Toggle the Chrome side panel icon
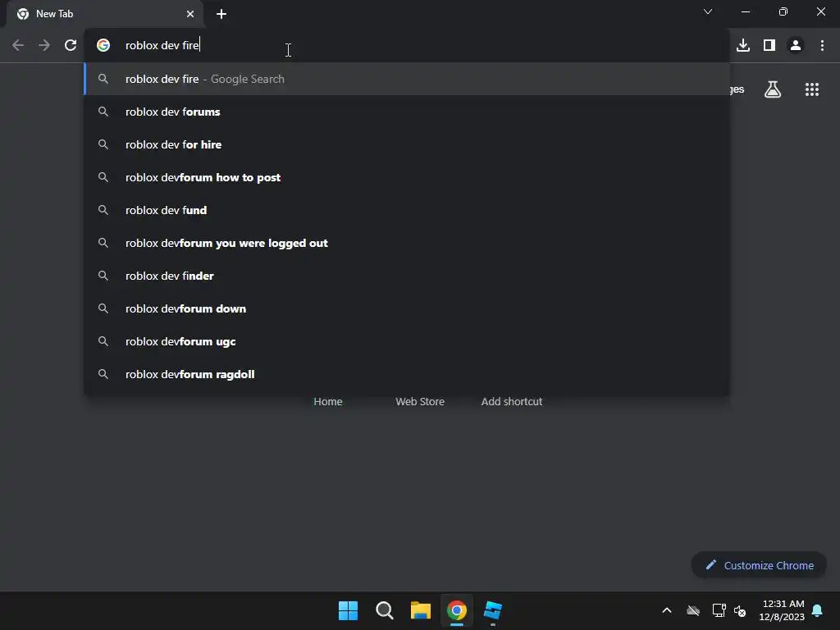Screen dimensions: 840x630 (769, 46)
